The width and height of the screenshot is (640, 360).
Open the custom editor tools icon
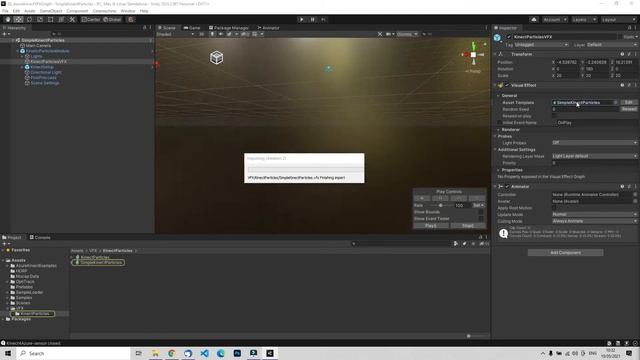[72, 20]
